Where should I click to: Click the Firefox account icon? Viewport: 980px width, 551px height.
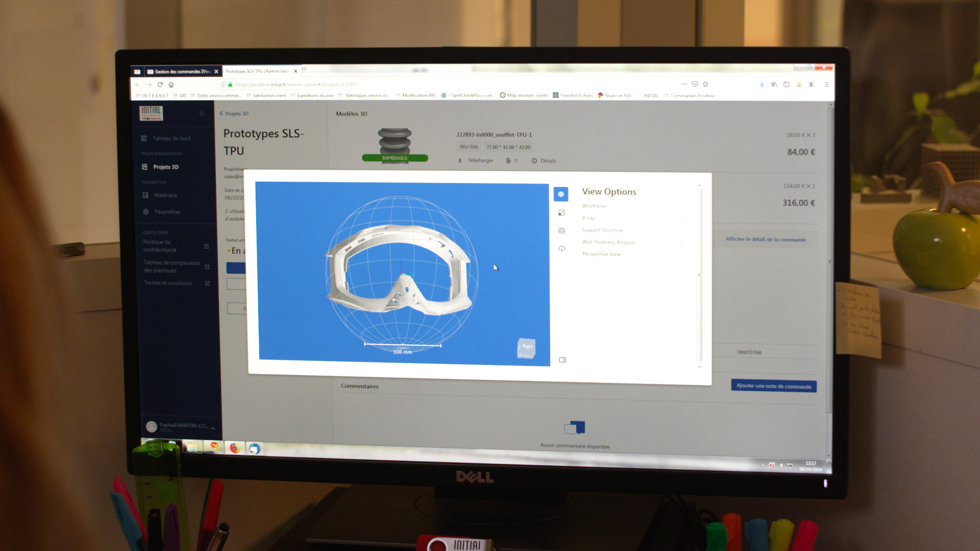click(x=811, y=84)
